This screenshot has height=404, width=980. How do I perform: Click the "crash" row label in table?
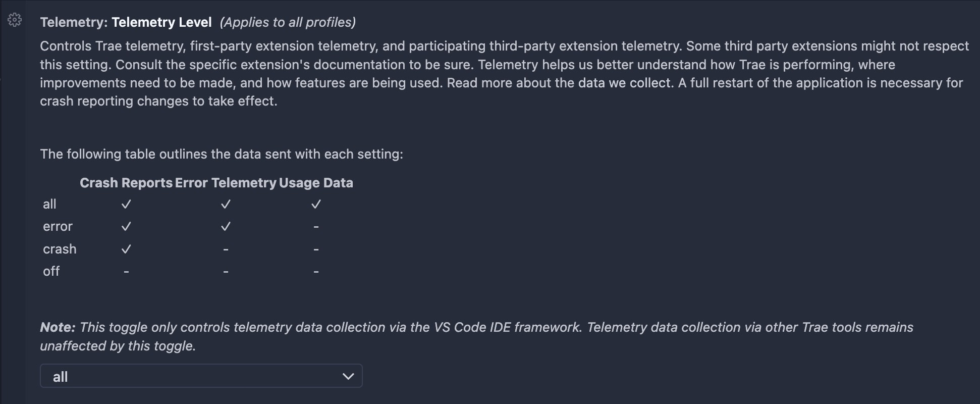coord(60,249)
